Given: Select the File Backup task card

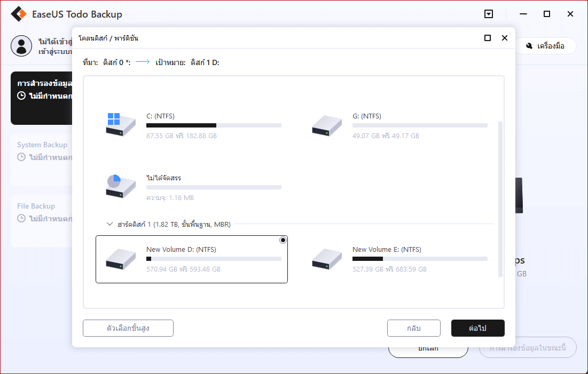Looking at the screenshot, I should coord(42,221).
